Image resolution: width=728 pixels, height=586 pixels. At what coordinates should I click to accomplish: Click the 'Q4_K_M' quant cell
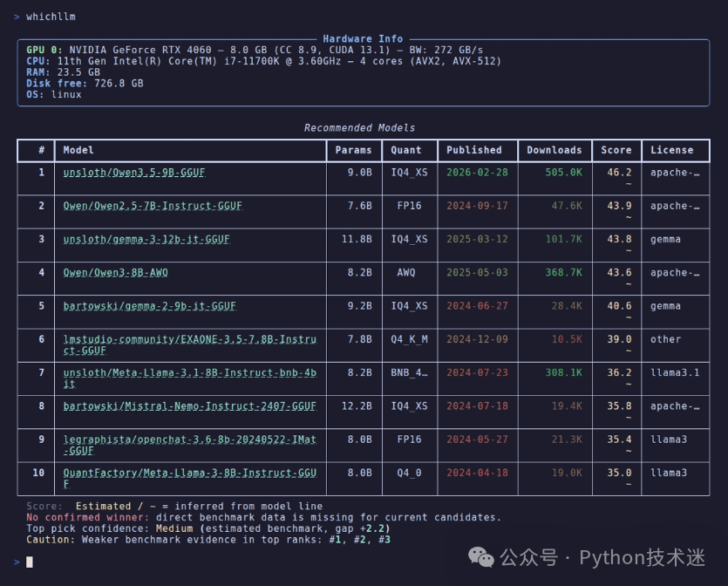point(409,340)
